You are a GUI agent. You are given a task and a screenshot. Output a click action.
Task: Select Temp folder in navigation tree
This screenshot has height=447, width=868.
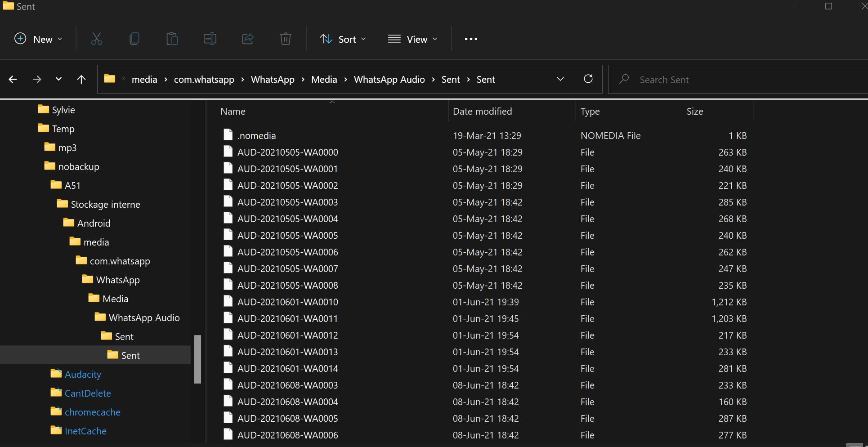63,129
